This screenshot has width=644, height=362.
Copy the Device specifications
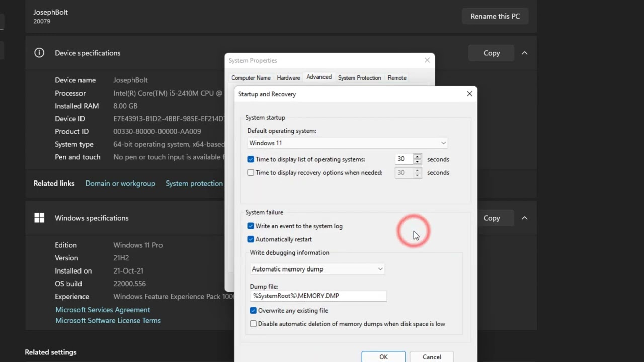(492, 53)
